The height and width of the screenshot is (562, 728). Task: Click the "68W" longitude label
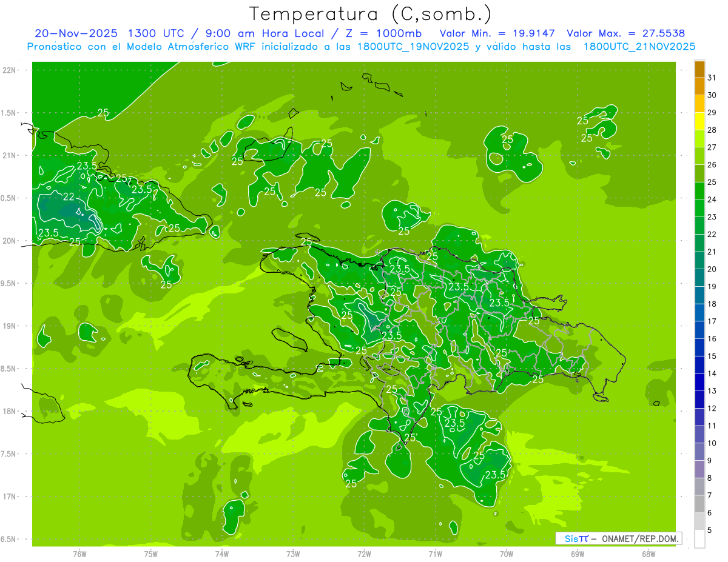point(649,554)
